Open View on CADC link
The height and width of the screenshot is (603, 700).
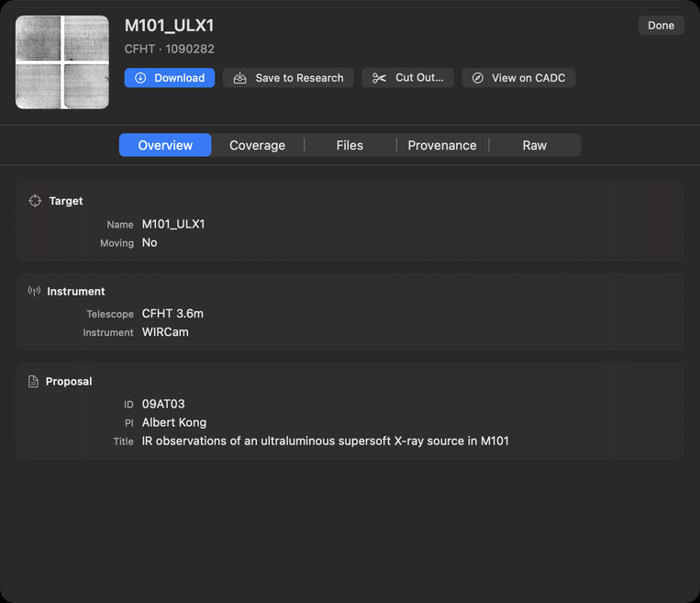pos(518,78)
